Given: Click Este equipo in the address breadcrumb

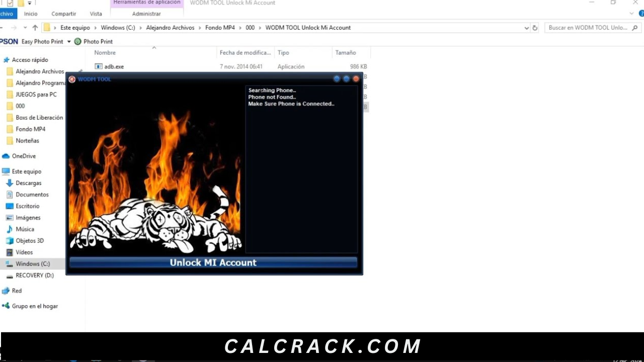Looking at the screenshot, I should point(75,28).
